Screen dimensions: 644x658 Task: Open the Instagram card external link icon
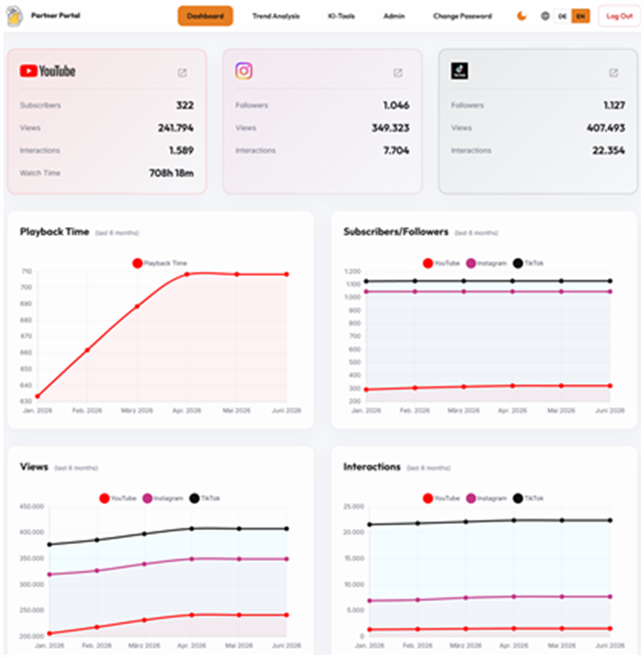click(398, 73)
